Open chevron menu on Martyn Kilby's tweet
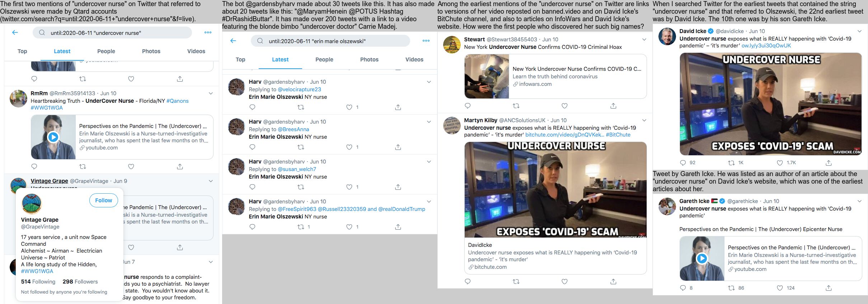 (x=644, y=120)
